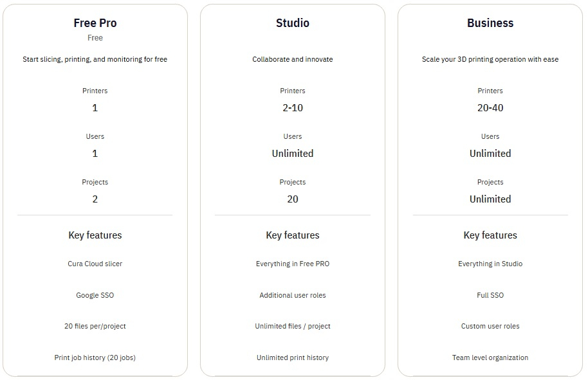The width and height of the screenshot is (588, 380).
Task: Select the Google SSO feature text
Action: 95,295
